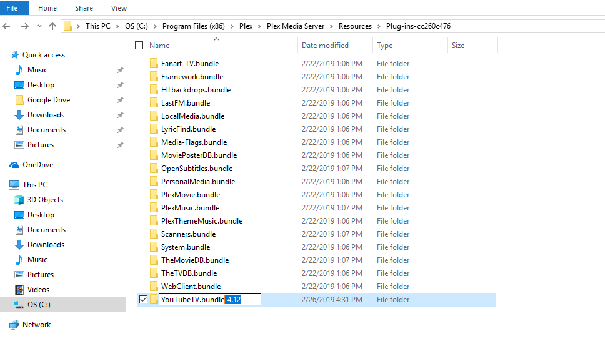Open pinned Desktop under Quick access
The image size is (605, 364).
[41, 85]
